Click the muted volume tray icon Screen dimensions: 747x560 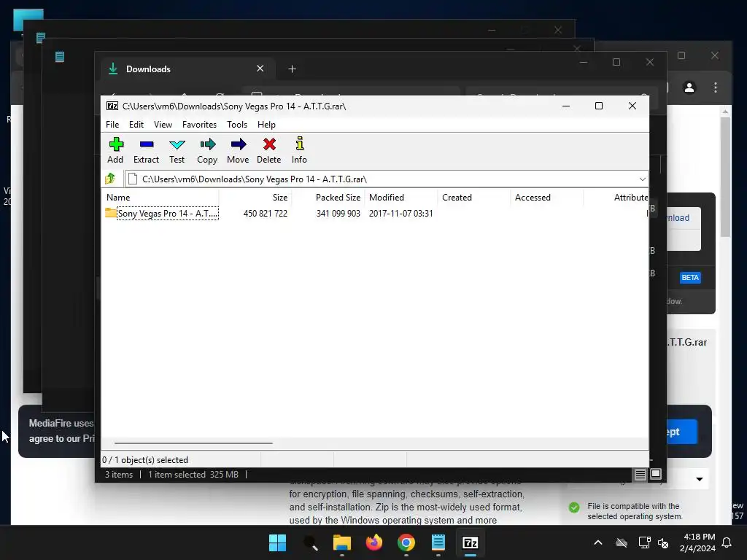662,542
